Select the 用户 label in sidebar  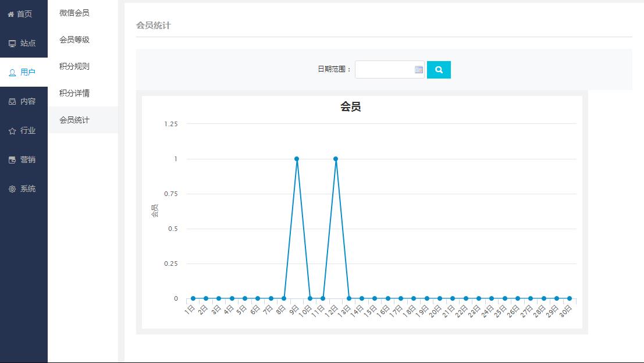28,72
